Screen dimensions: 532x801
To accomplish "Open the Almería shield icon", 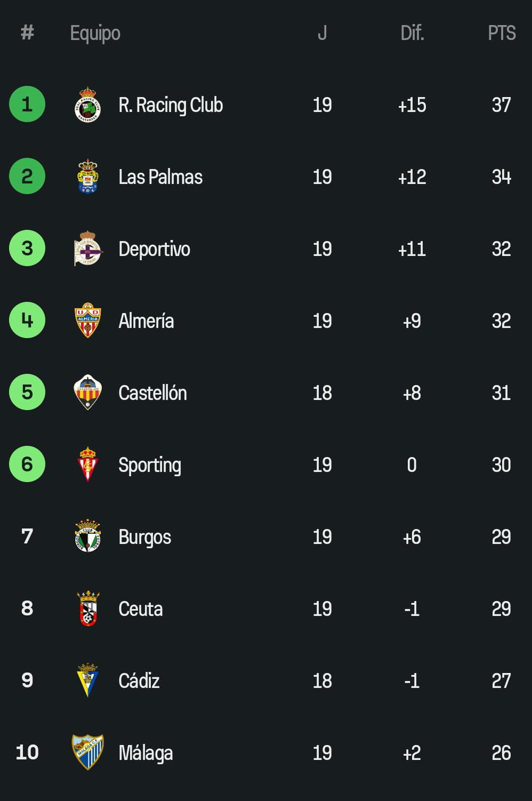I will 87,321.
